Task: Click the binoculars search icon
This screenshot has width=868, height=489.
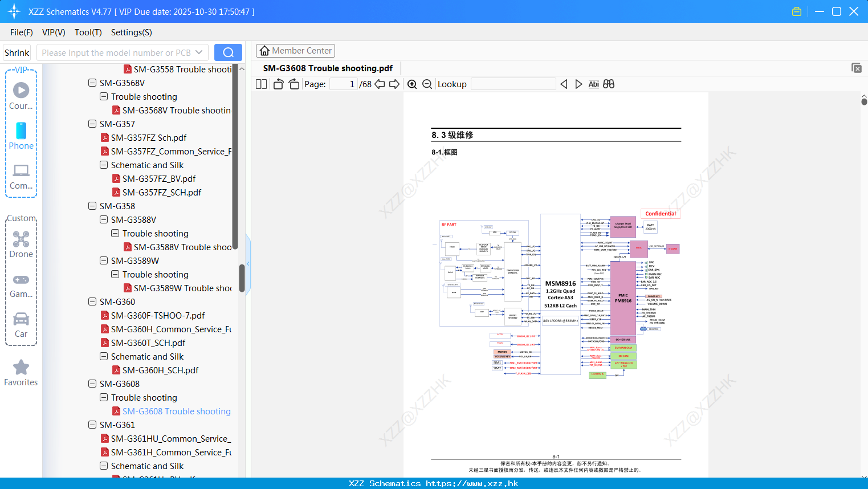Action: (x=609, y=84)
